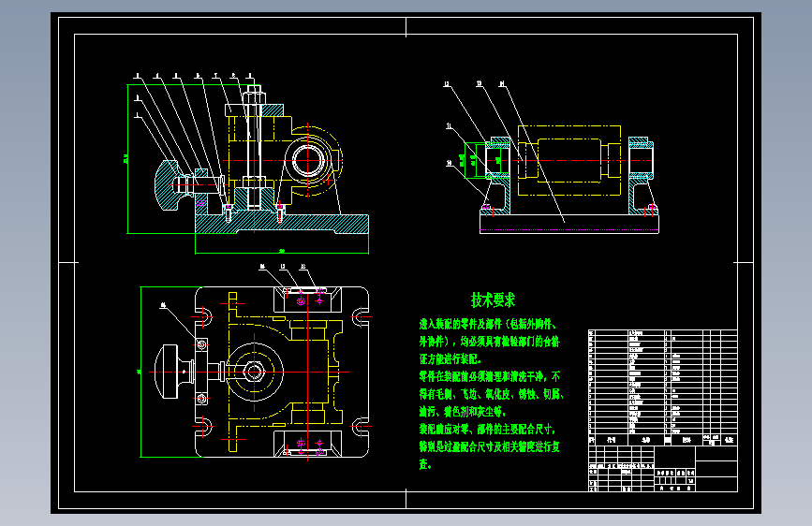Select the hex bolt head atop the front view
The width and height of the screenshot is (812, 526).
(x=254, y=96)
